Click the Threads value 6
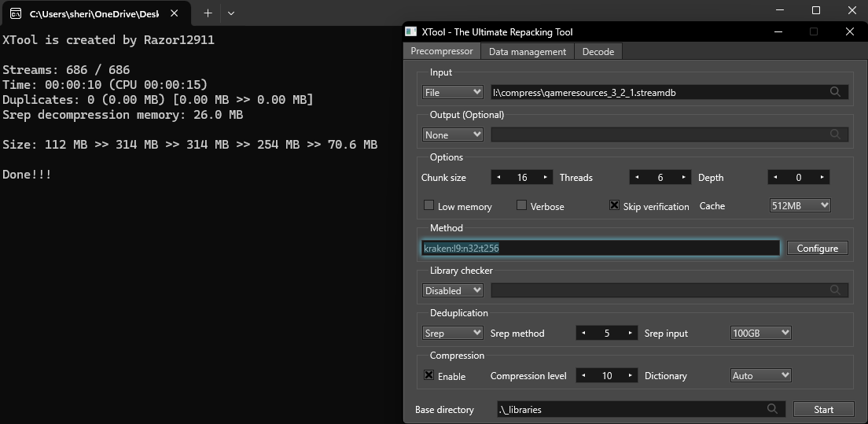Viewport: 868px width, 424px height. pyautogui.click(x=660, y=177)
